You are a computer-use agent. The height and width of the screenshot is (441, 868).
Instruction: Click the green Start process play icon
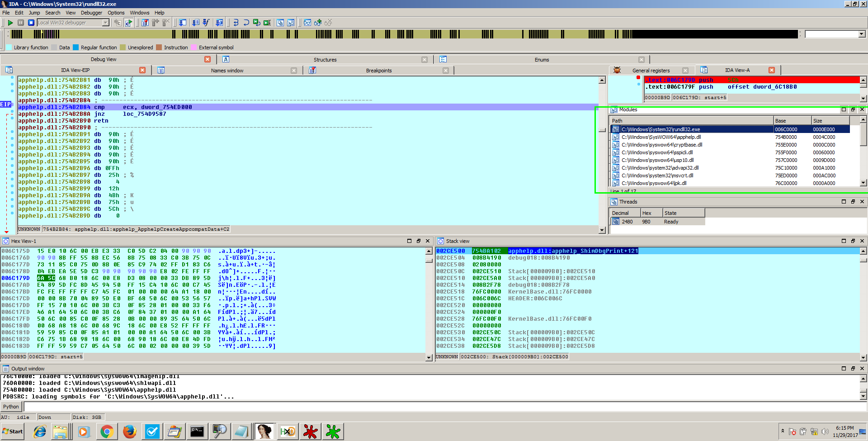click(x=10, y=23)
